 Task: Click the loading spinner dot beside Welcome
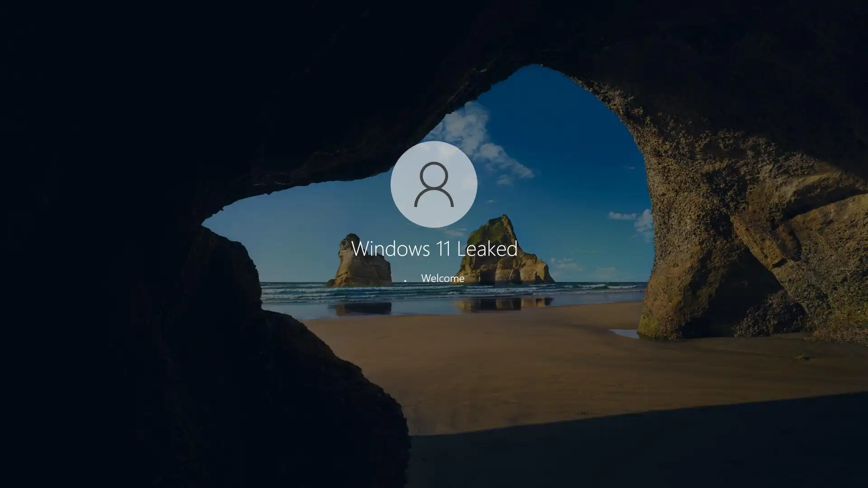coord(405,281)
